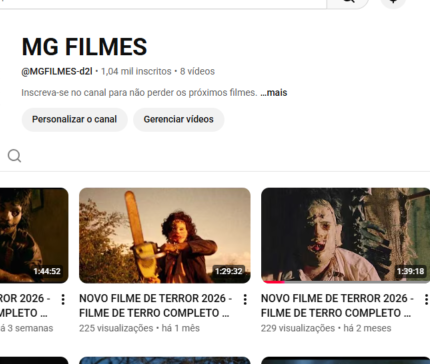Screen dimensions: 430x364
Task: Open options menu for 229 visualizações video
Action: tap(426, 299)
